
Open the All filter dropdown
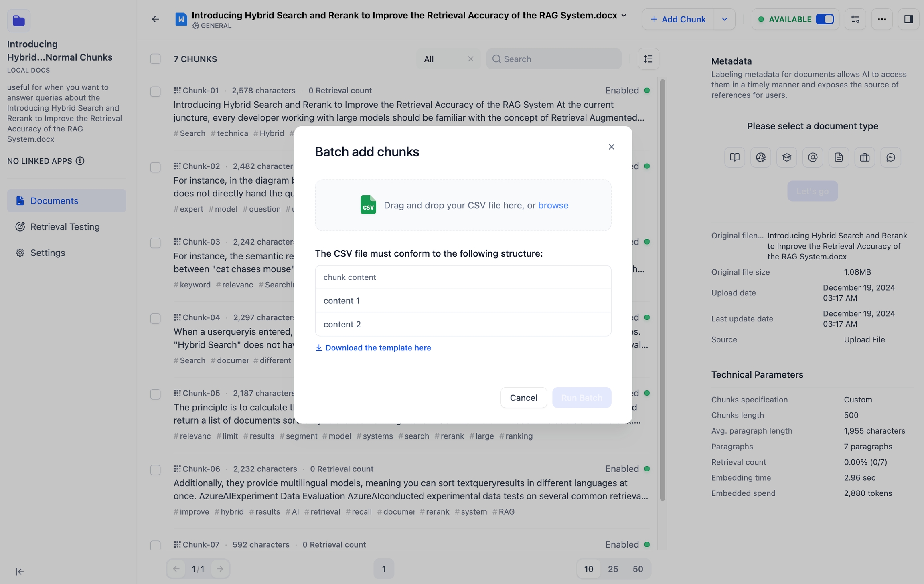coord(441,59)
